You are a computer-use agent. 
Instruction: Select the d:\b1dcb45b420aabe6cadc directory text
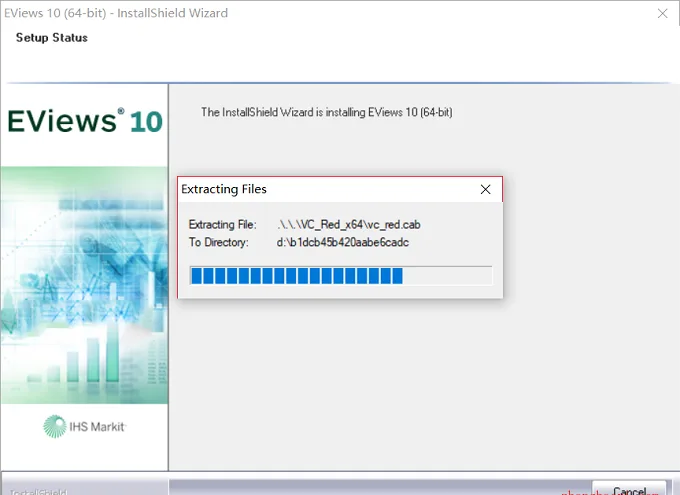click(343, 242)
